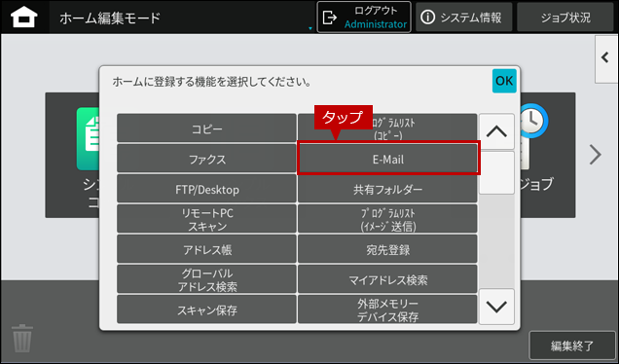619x364 pixels.
Task: Open ジョブ状況 job status
Action: click(565, 18)
